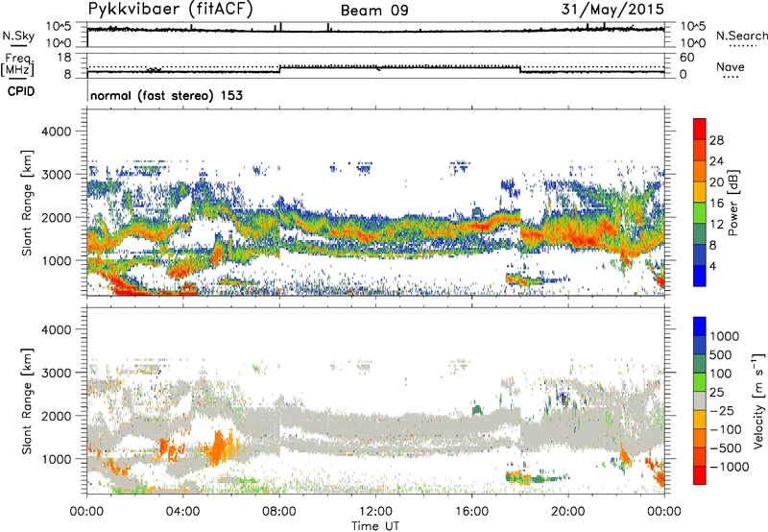Click the "60" tick on the Nave axis
The image size is (768, 532).
(x=686, y=58)
